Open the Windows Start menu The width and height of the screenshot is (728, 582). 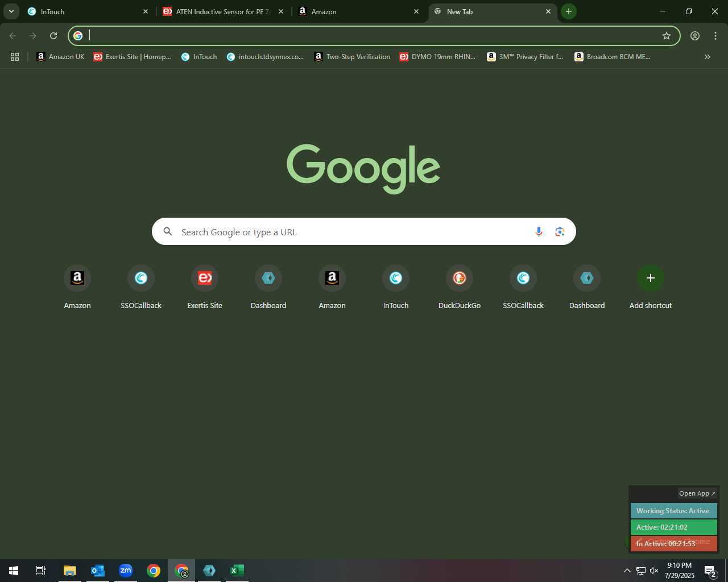coord(14,571)
